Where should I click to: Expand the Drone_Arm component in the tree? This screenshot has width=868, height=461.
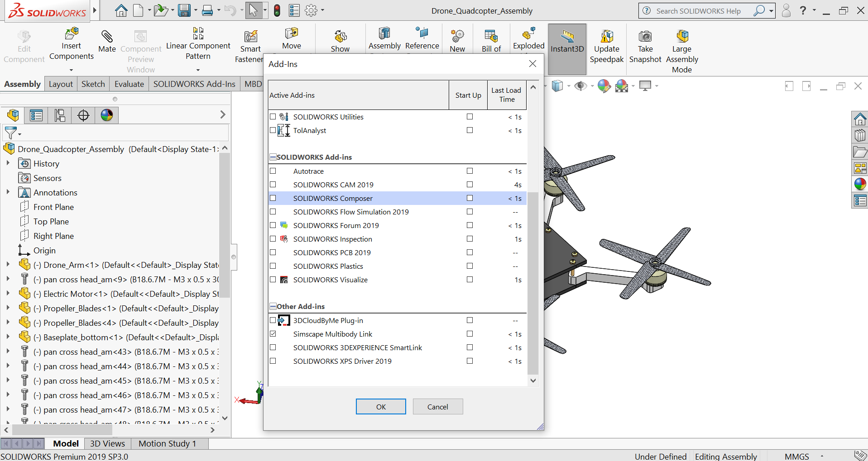coord(8,265)
